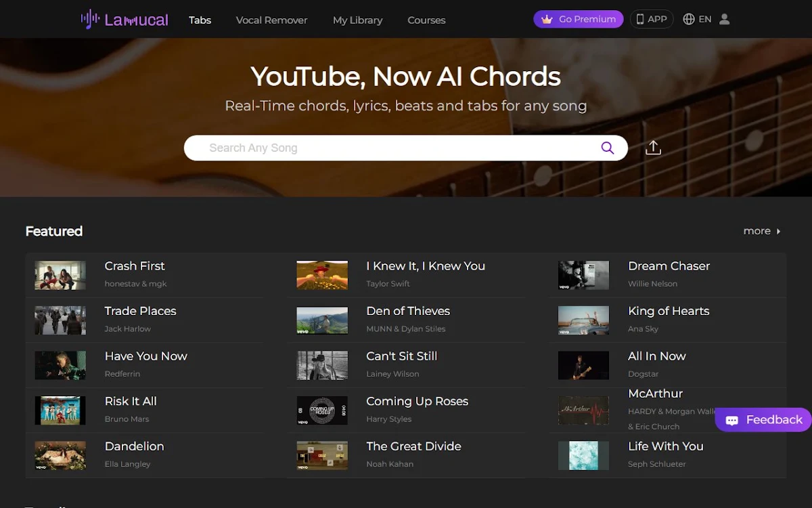Image resolution: width=812 pixels, height=508 pixels.
Task: Select the Risk It All song title
Action: click(x=131, y=401)
